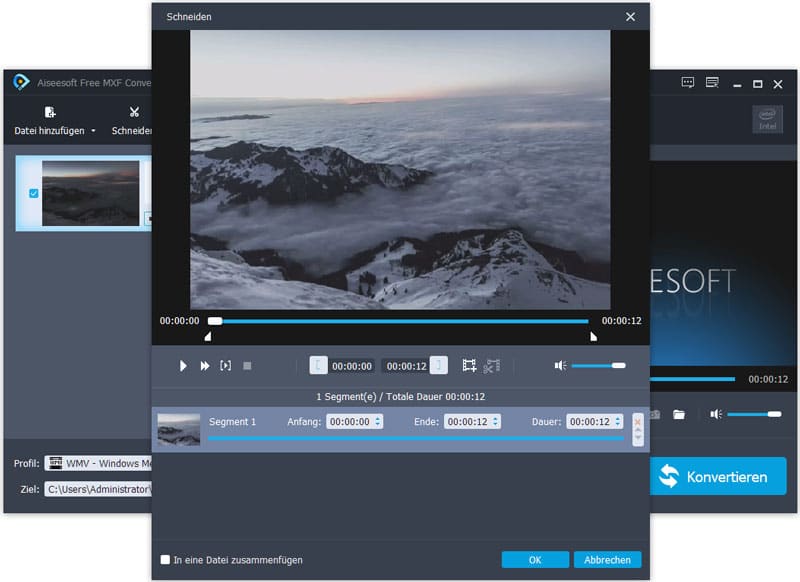Click the Schneiden scissors toolbar icon
Viewport: 800px width, 582px height.
pyautogui.click(x=134, y=112)
